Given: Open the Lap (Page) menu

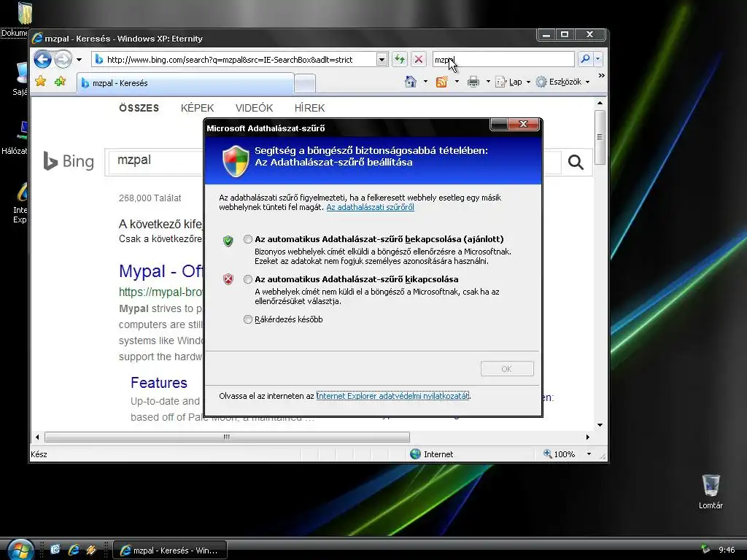Looking at the screenshot, I should (x=513, y=82).
